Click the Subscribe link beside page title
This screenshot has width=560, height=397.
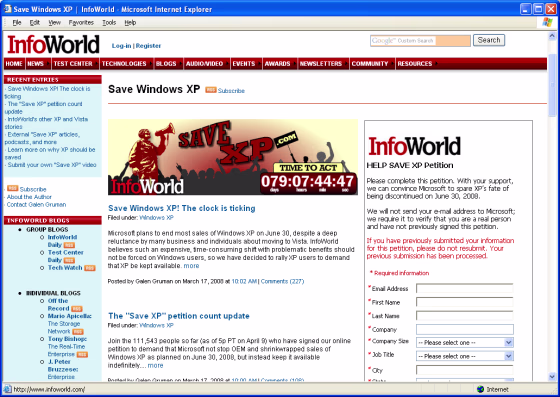231,91
